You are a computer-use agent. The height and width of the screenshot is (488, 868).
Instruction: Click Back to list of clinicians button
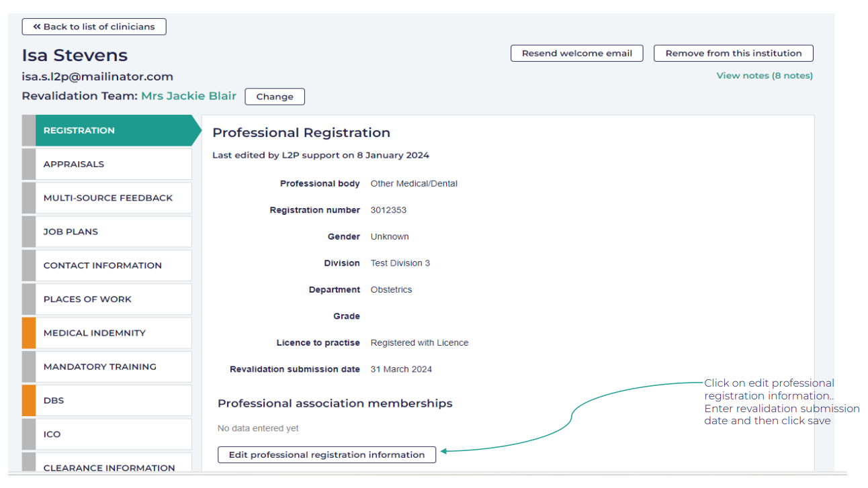pyautogui.click(x=94, y=27)
